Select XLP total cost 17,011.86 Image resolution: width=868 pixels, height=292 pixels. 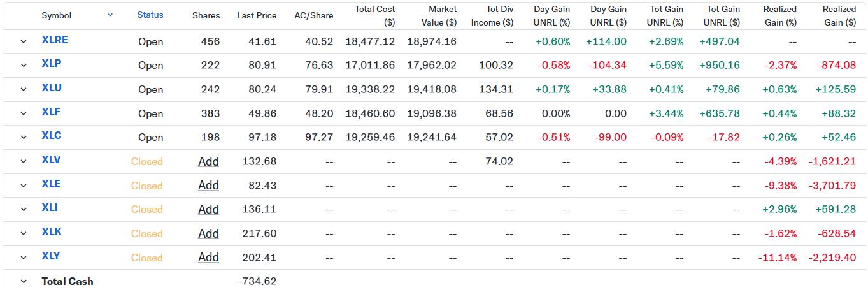click(370, 65)
